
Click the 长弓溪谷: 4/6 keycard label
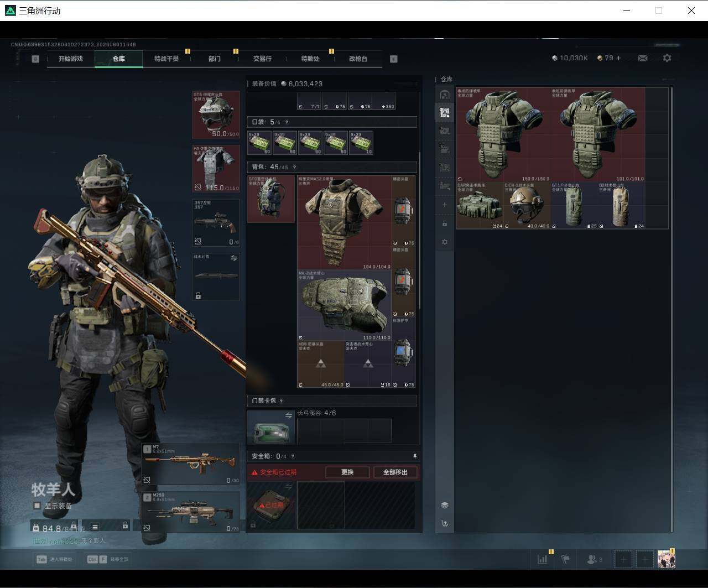point(316,413)
